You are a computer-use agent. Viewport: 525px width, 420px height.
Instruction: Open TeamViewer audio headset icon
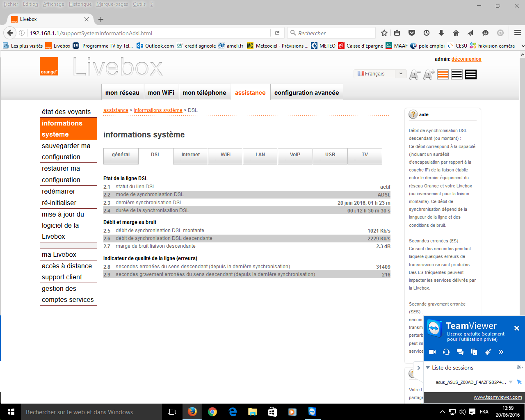[446, 352]
